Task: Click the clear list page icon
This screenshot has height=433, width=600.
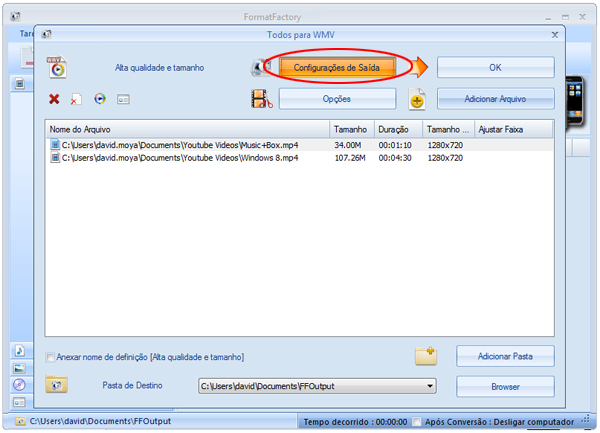Action: [x=76, y=100]
